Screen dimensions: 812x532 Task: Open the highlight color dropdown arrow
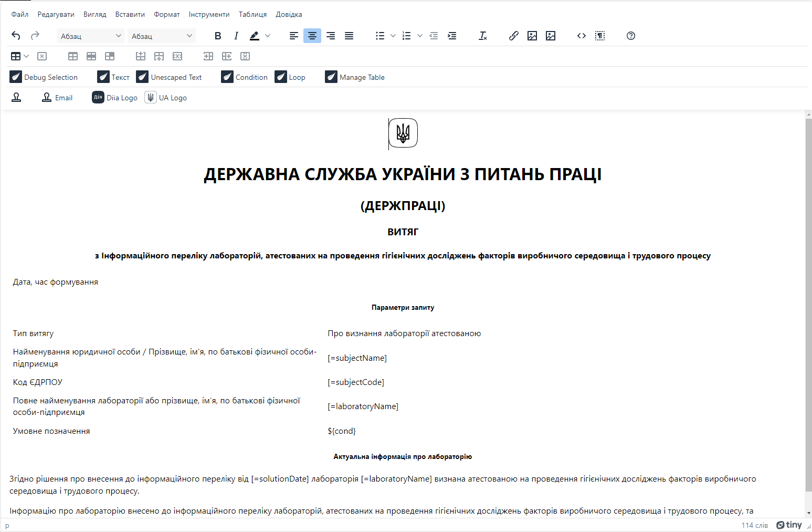(x=268, y=36)
